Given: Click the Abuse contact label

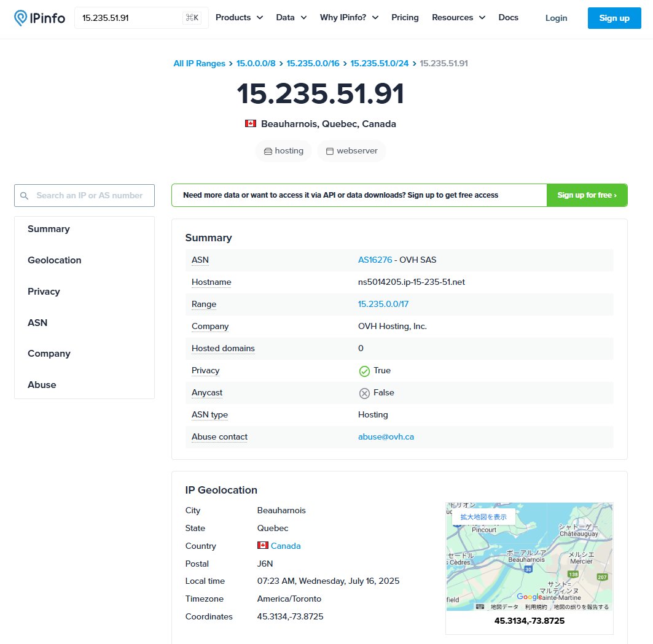Looking at the screenshot, I should click(x=219, y=436).
